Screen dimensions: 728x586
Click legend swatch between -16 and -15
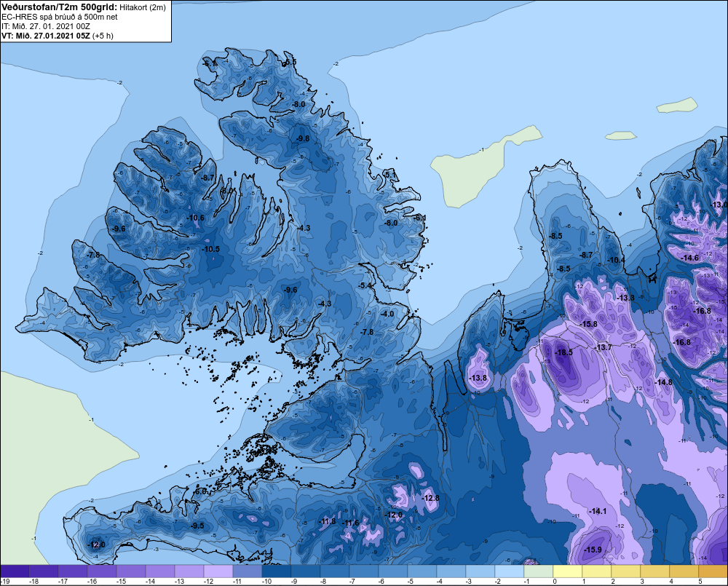coord(102,571)
